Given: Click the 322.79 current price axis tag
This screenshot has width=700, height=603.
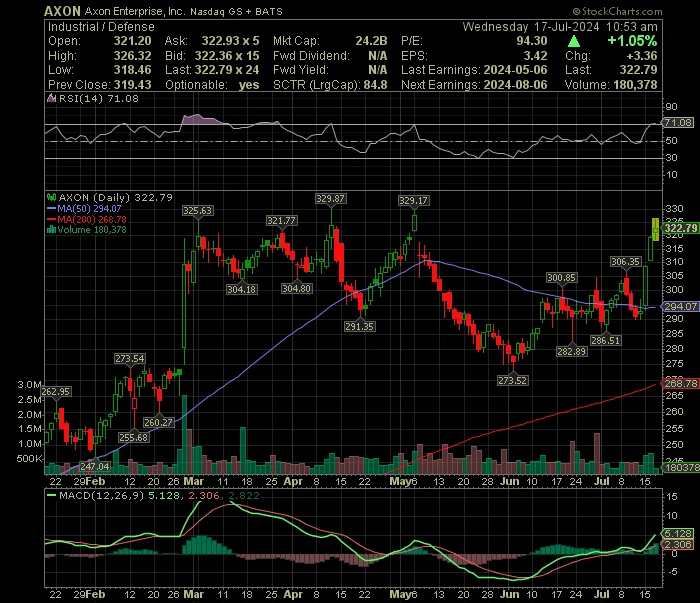Looking at the screenshot, I should pos(680,229).
